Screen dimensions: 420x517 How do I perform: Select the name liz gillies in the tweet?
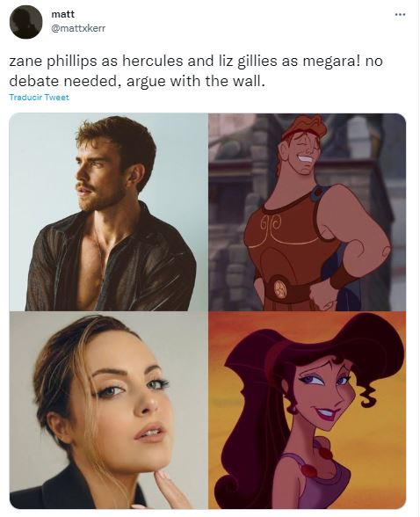click(248, 62)
